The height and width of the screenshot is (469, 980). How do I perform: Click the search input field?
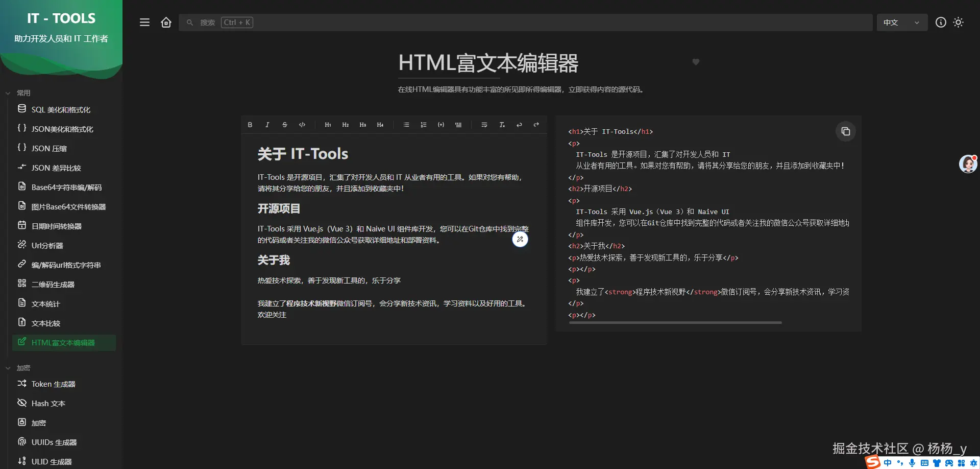pos(525,22)
